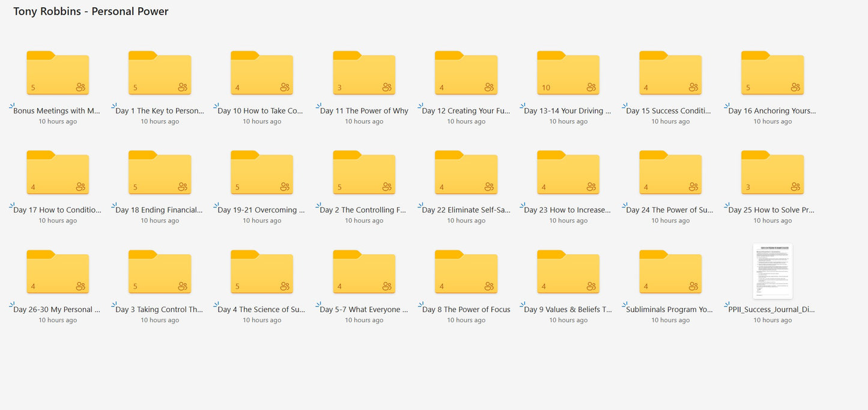Open the Day 11 The Power of Why folder icon

tap(364, 73)
